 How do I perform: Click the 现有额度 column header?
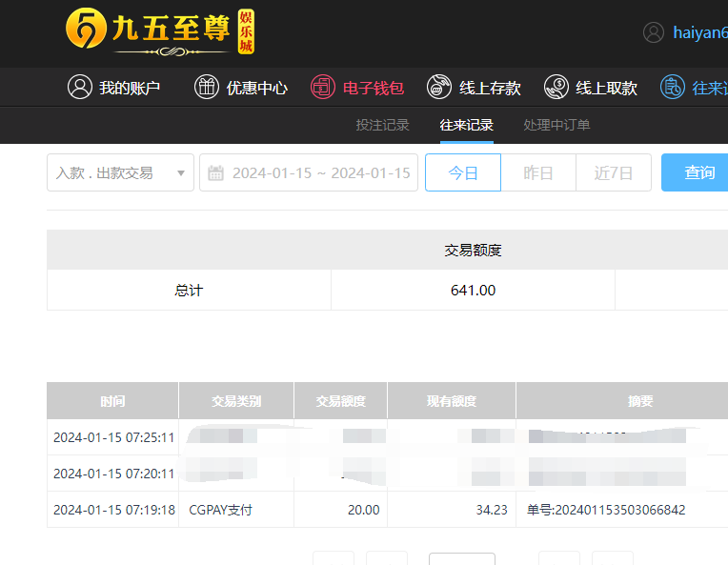(x=452, y=401)
